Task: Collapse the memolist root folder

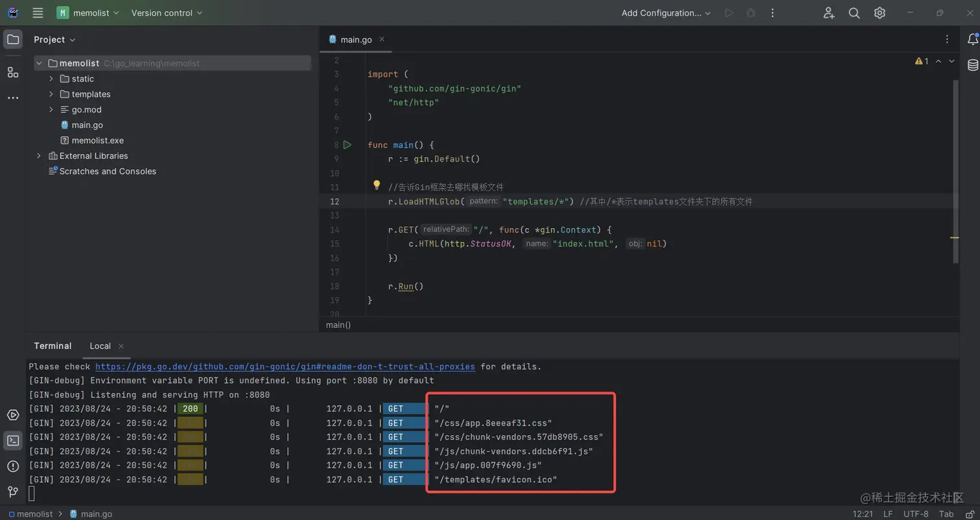Action: click(x=39, y=63)
